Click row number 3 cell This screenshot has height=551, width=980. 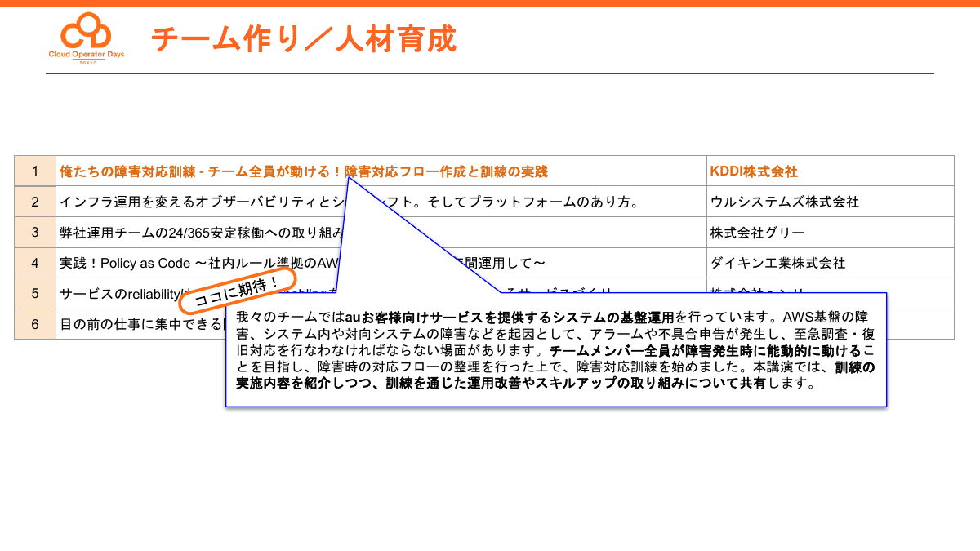[35, 233]
